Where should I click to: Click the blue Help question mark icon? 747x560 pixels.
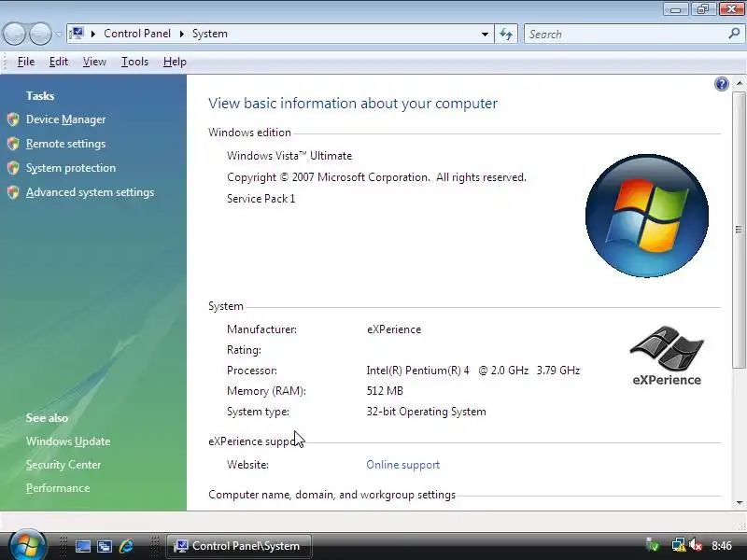[721, 84]
